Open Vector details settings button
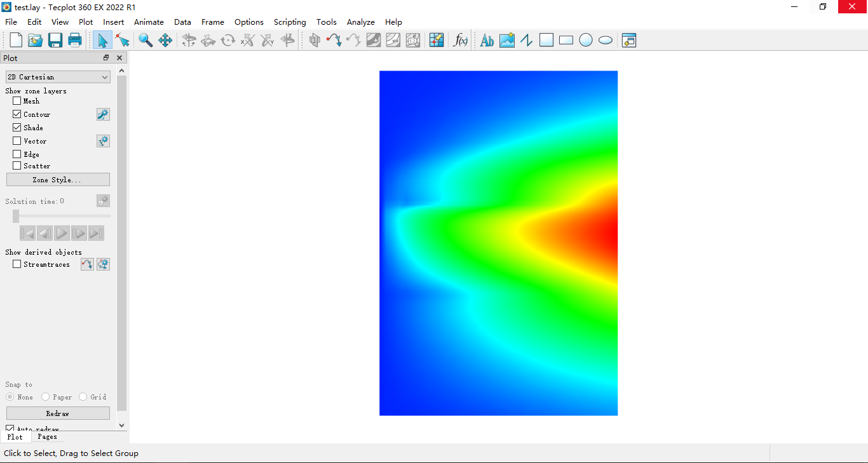Viewport: 868px width, 463px height. pos(103,141)
